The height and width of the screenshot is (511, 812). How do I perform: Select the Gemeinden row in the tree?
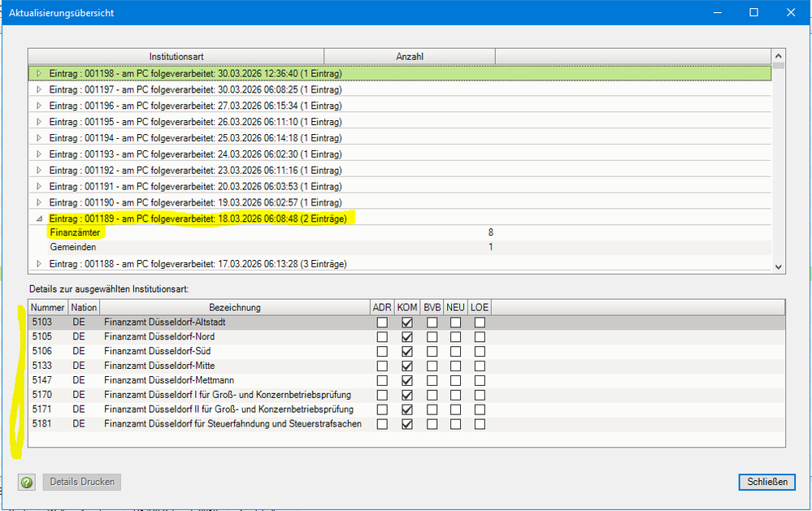[400, 247]
